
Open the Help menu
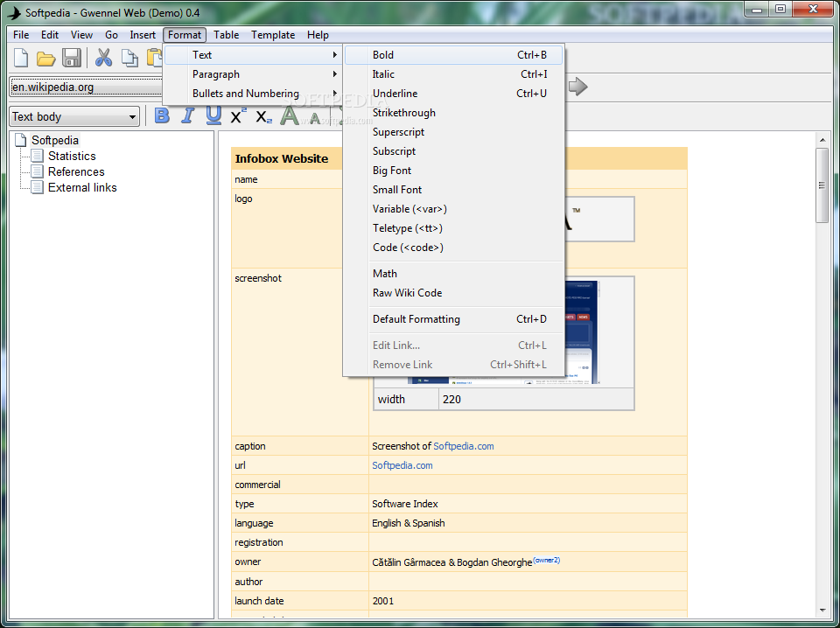318,35
